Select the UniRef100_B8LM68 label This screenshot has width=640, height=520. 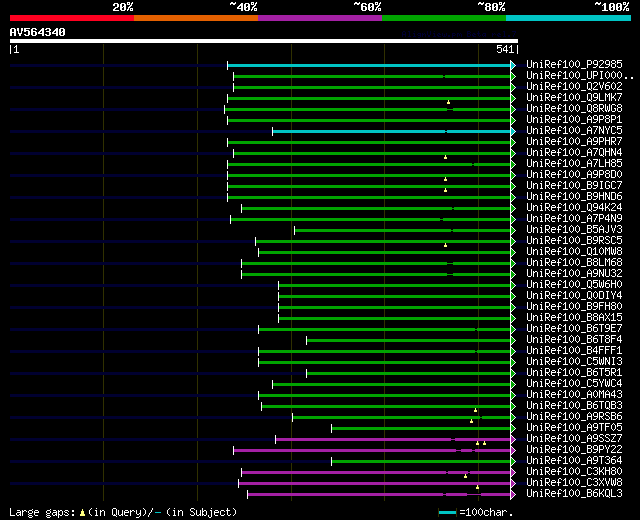[574, 262]
